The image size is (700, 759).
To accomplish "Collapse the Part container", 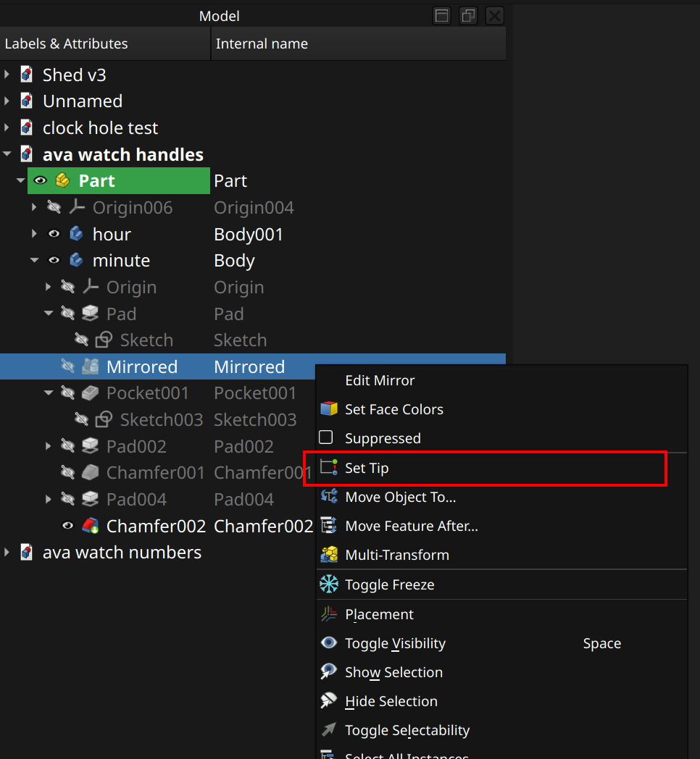I will [x=20, y=180].
